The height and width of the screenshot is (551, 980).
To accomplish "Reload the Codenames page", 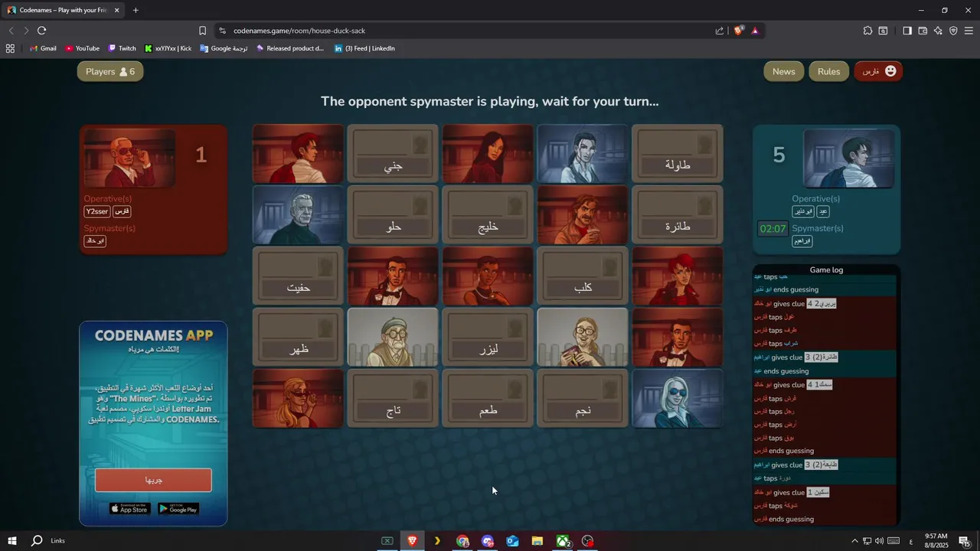I will pos(41,31).
